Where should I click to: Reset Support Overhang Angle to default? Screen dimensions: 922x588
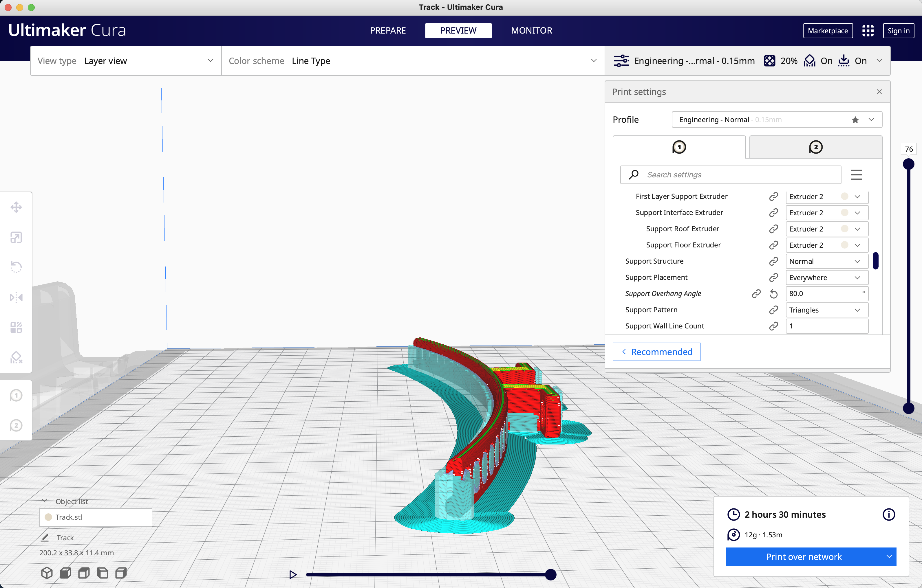coord(773,293)
